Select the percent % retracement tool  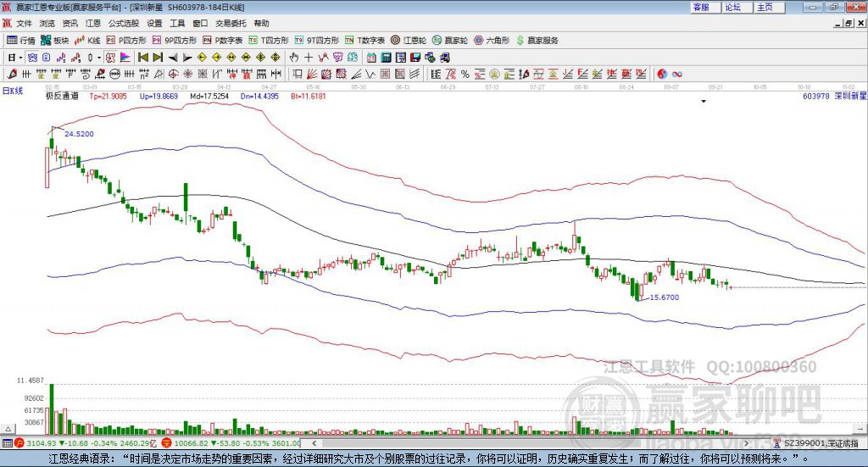coord(465,74)
